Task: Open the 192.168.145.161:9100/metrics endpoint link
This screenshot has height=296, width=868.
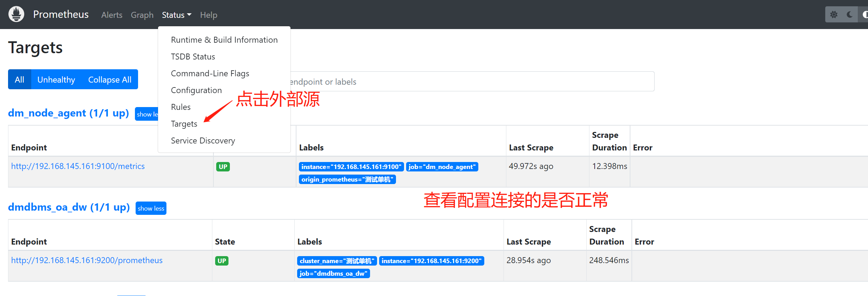Action: point(78,166)
